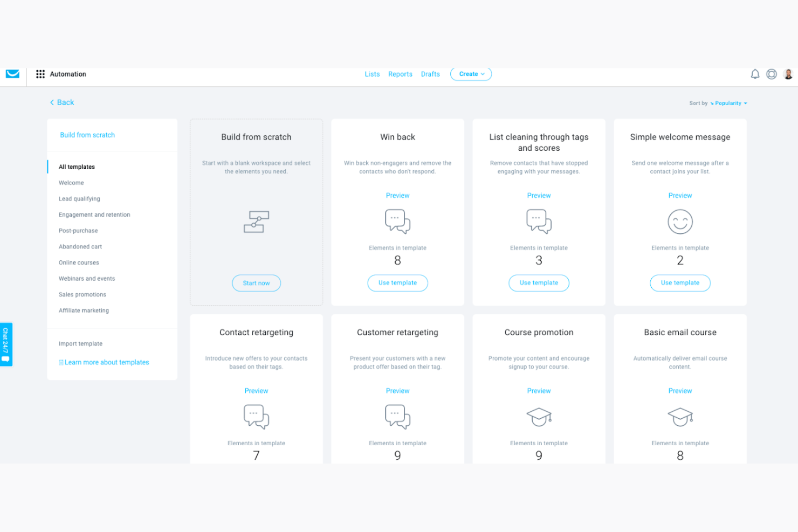The height and width of the screenshot is (532, 798).
Task: Click List cleaning through tags title
Action: click(539, 143)
